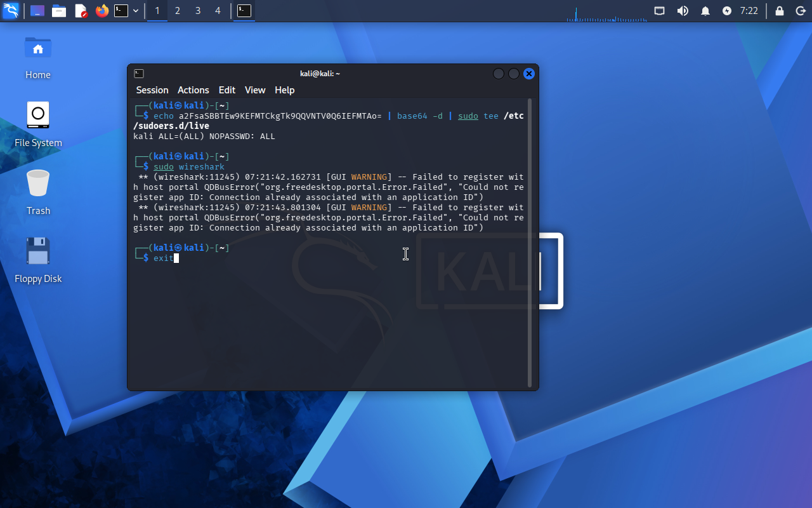Click 'kali ALL=(ALL) NOPASSWD: ALL' output line
The height and width of the screenshot is (508, 812).
tap(204, 137)
